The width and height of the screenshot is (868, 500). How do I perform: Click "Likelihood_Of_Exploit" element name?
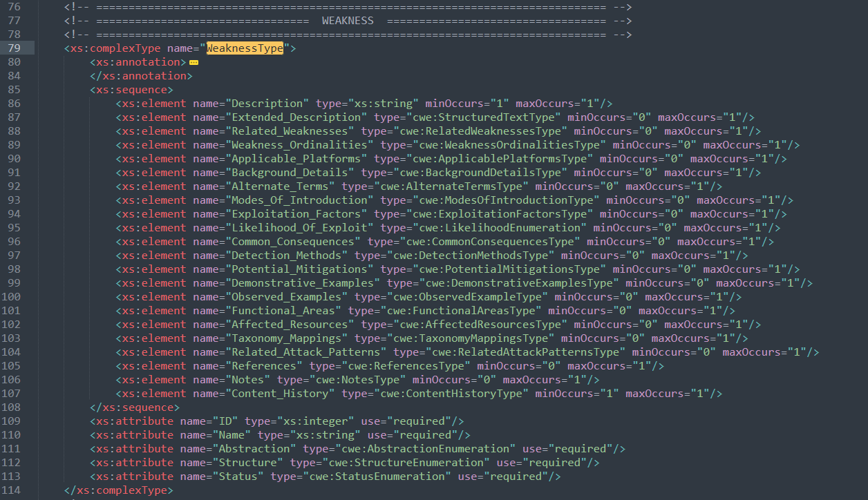(x=299, y=228)
